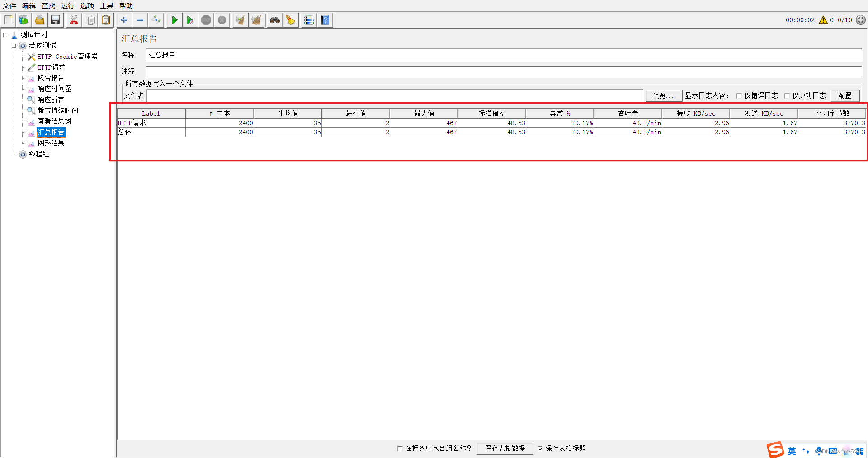Screen dimensions: 868x458
Task: Click the New test plan toolbar icon
Action: pyautogui.click(x=8, y=20)
